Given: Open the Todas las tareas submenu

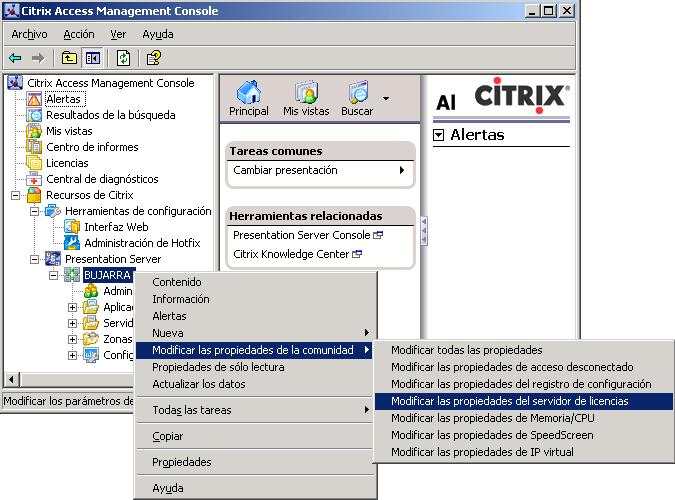Looking at the screenshot, I should 256,410.
